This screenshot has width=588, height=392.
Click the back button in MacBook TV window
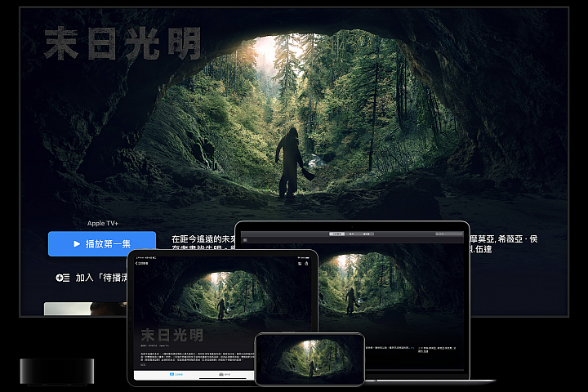click(245, 240)
